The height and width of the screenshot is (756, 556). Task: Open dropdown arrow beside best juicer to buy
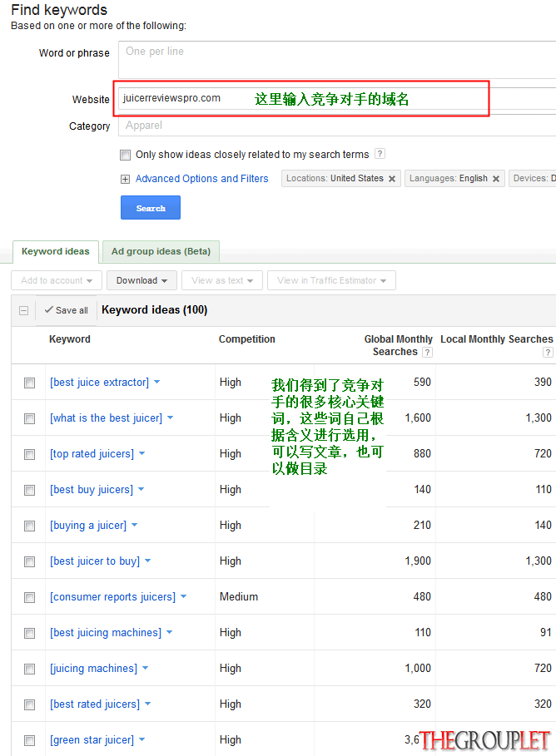point(147,561)
